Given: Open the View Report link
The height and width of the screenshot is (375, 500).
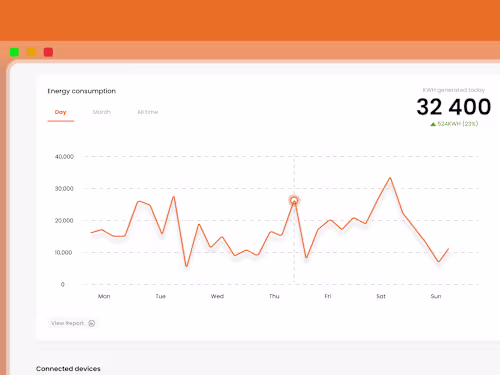Looking at the screenshot, I should pos(67,323).
